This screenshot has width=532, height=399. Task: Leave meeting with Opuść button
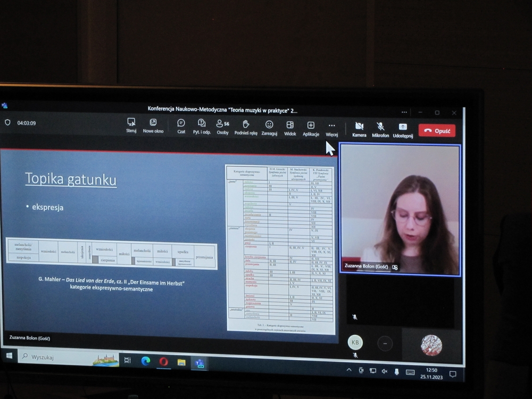tap(437, 130)
